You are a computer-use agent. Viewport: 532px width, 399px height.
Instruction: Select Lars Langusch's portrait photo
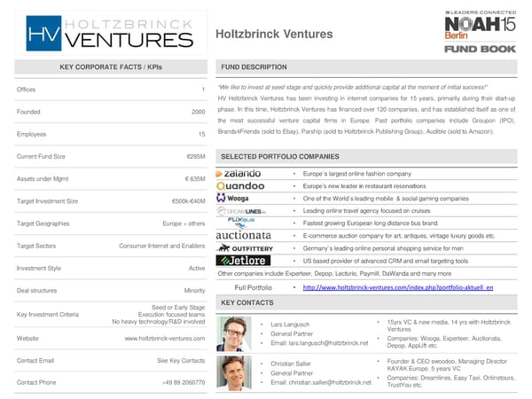tap(234, 334)
